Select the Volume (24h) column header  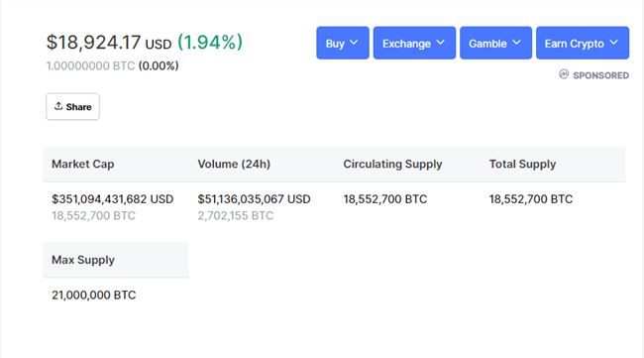click(x=234, y=164)
